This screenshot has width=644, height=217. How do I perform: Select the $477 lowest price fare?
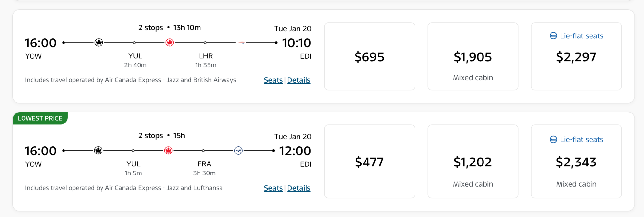pos(369,162)
